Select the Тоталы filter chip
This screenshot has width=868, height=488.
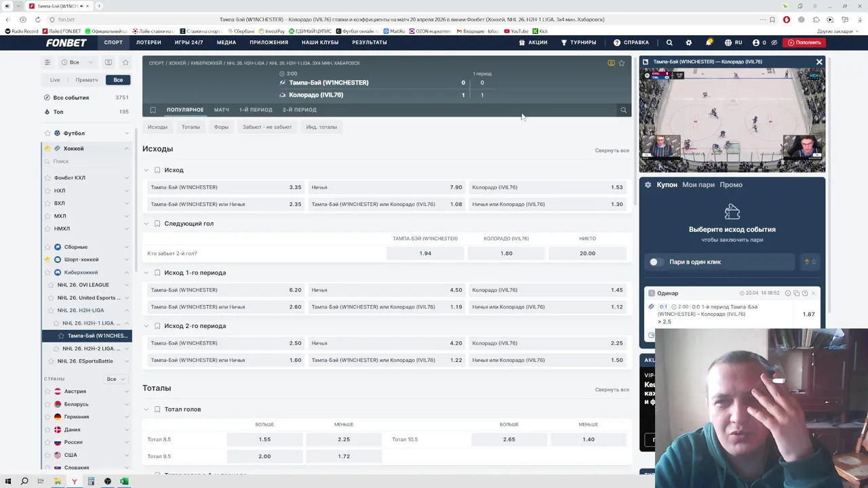click(191, 127)
